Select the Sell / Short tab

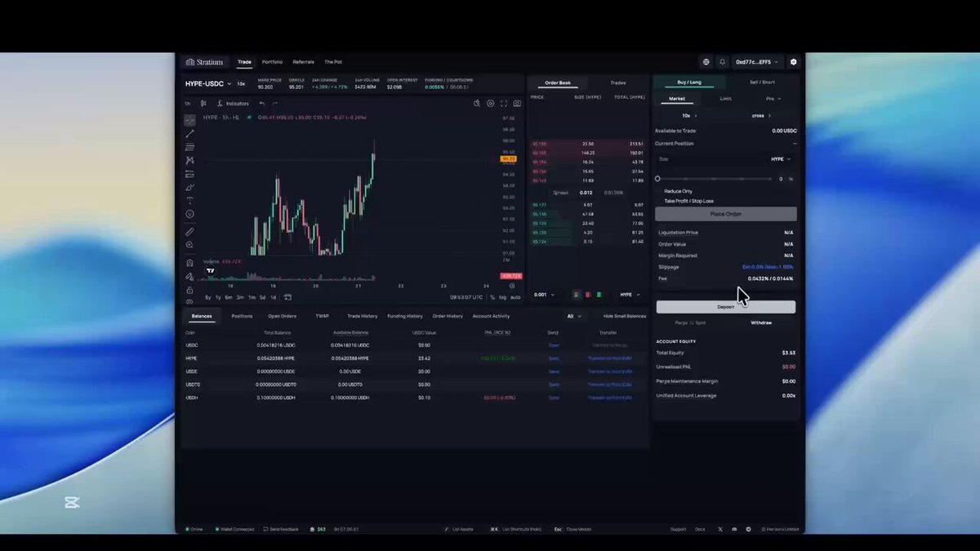[x=762, y=82]
